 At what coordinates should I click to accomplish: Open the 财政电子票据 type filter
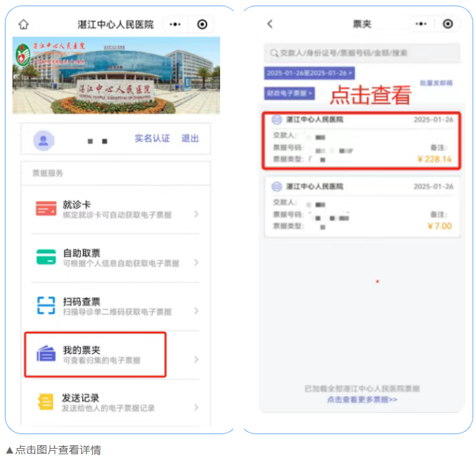[289, 93]
